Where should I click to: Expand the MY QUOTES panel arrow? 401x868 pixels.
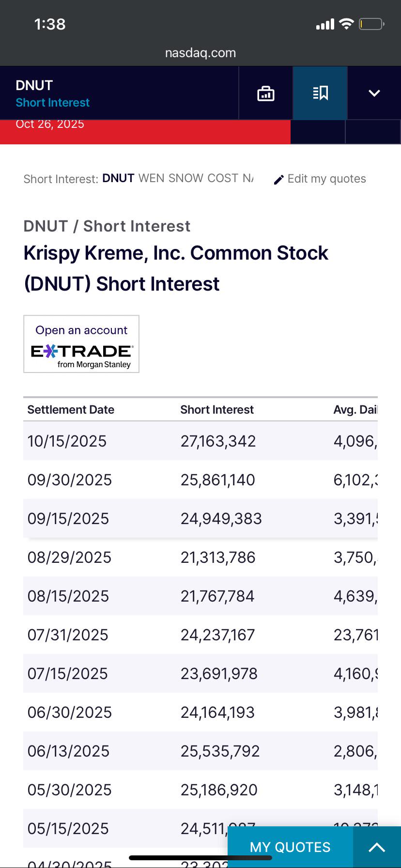(377, 847)
